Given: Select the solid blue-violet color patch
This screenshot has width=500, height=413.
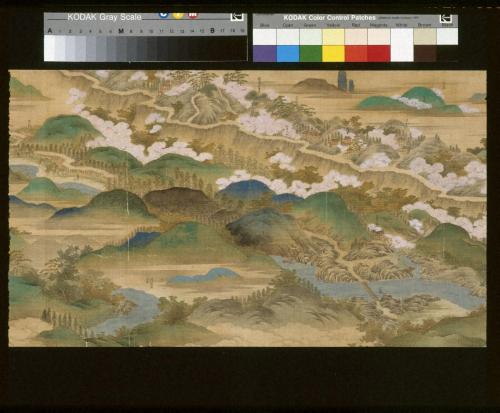Looking at the screenshot, I should point(265,54).
